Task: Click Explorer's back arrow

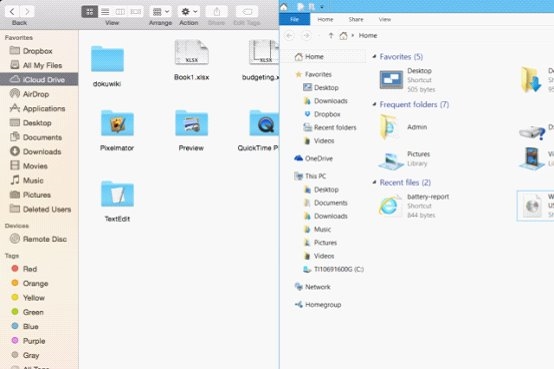Action: (289, 36)
